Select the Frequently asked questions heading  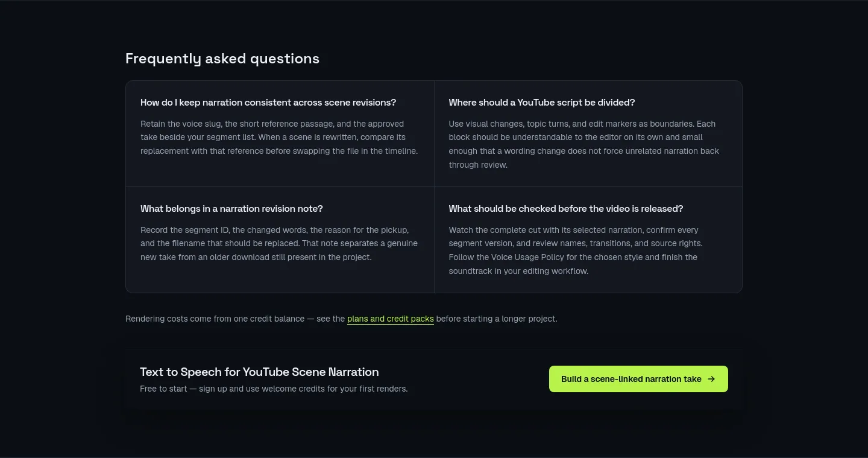pyautogui.click(x=222, y=59)
